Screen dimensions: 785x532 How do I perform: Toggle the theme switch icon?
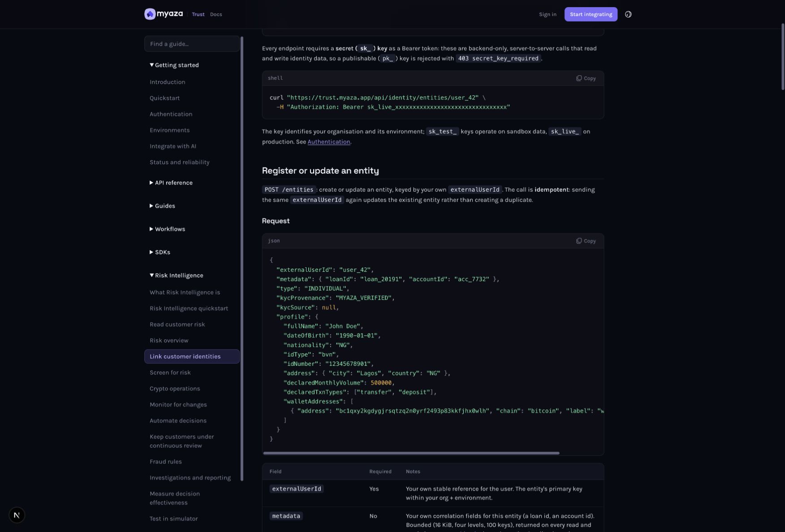coord(628,14)
